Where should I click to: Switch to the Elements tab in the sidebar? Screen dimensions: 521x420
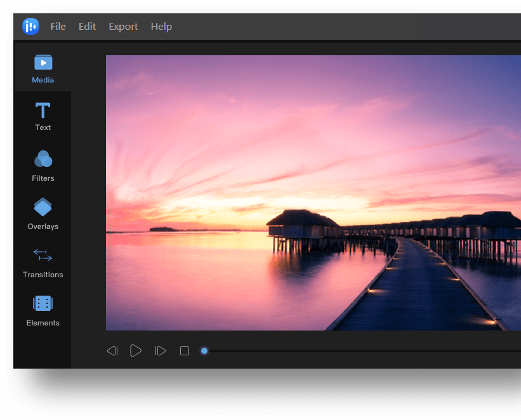[43, 311]
